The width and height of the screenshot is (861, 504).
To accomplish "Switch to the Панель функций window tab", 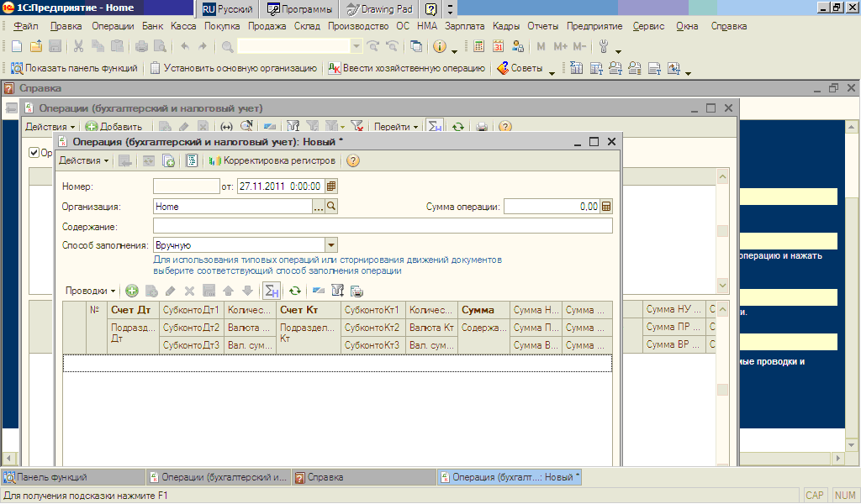I will tap(74, 477).
